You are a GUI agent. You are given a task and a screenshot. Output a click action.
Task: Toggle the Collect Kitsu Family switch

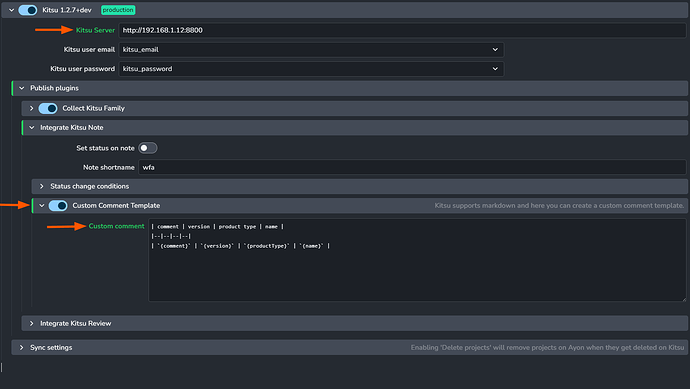click(48, 108)
